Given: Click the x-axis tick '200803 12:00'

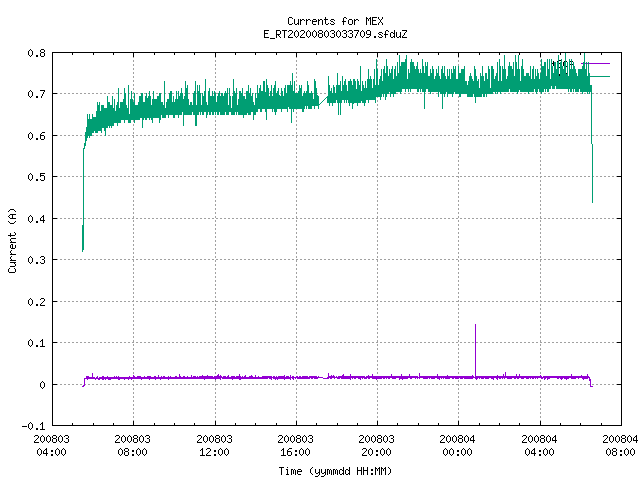Looking at the screenshot, I should pos(214,446).
